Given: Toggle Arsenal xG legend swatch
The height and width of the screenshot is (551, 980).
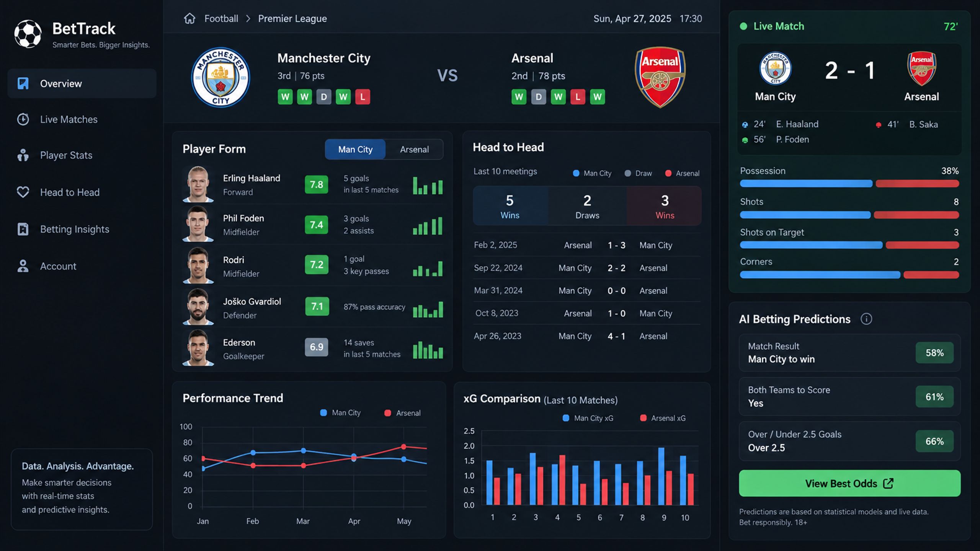Looking at the screenshot, I should [643, 418].
